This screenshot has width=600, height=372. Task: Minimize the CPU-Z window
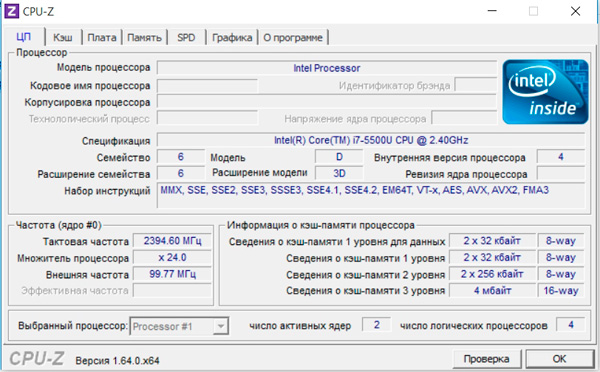click(x=492, y=11)
